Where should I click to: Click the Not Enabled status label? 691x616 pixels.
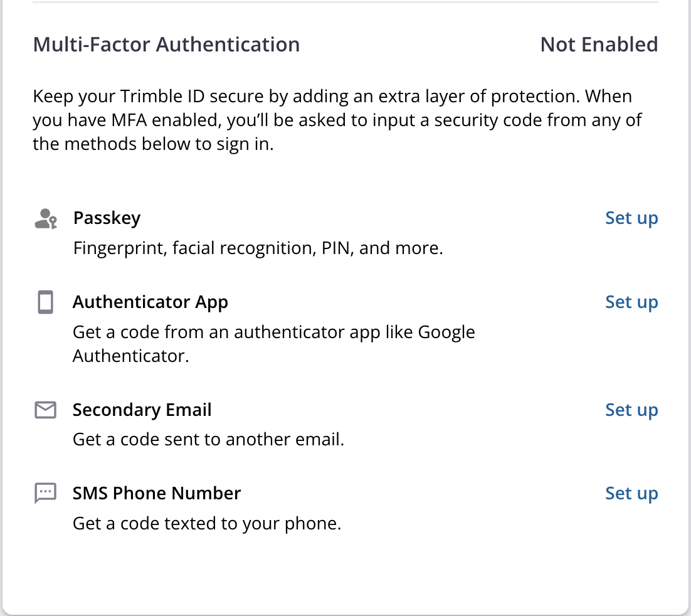(599, 45)
